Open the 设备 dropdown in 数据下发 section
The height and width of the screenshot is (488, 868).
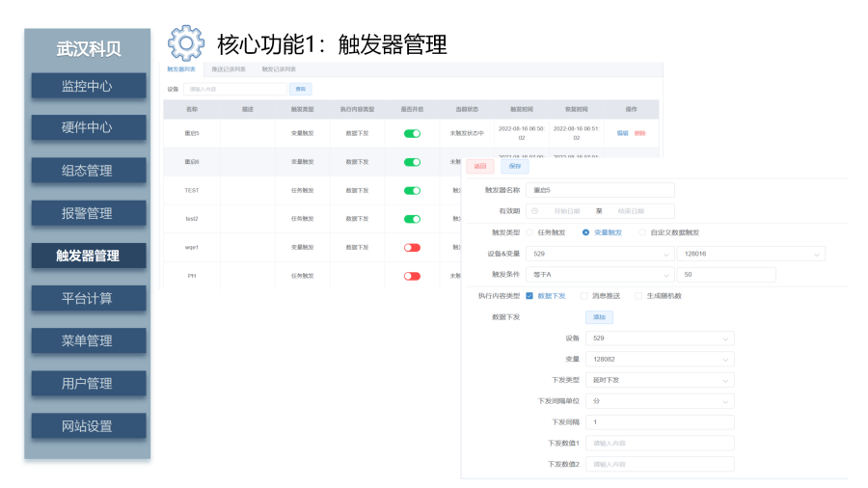tap(660, 339)
